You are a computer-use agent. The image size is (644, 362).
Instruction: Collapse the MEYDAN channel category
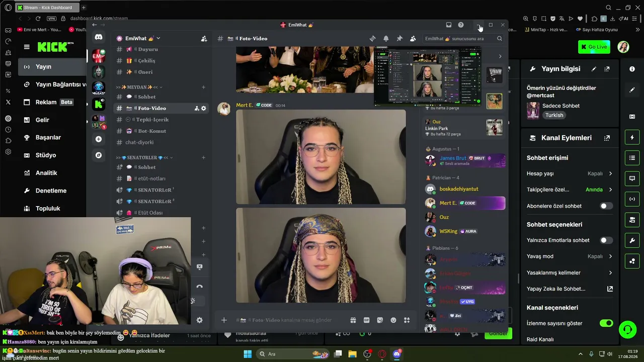point(137,87)
